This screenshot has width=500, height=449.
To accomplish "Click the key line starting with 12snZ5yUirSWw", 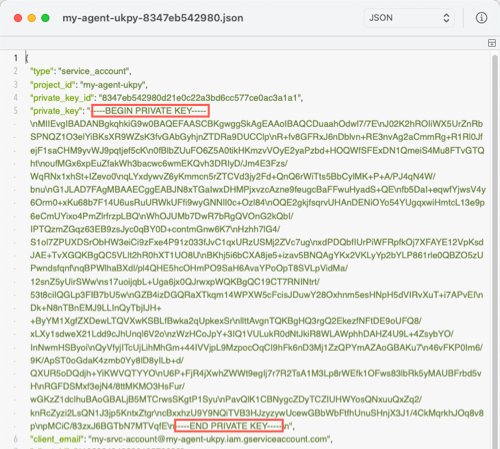I will click(x=175, y=282).
